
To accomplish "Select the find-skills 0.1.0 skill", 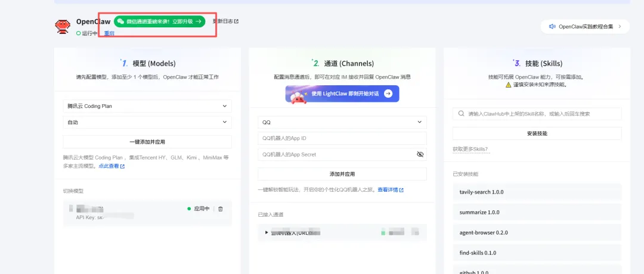I will click(537, 253).
